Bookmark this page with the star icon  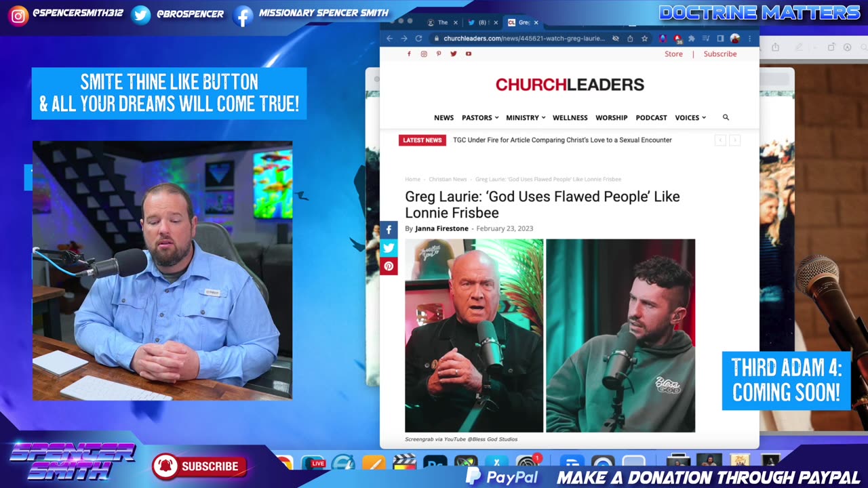644,39
